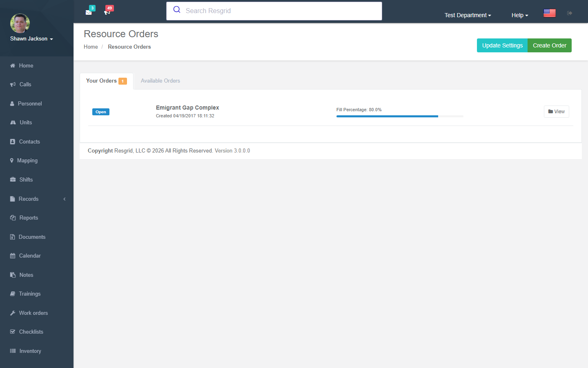The image size is (588, 368).
Task: Click the US flag language icon
Action: click(550, 13)
